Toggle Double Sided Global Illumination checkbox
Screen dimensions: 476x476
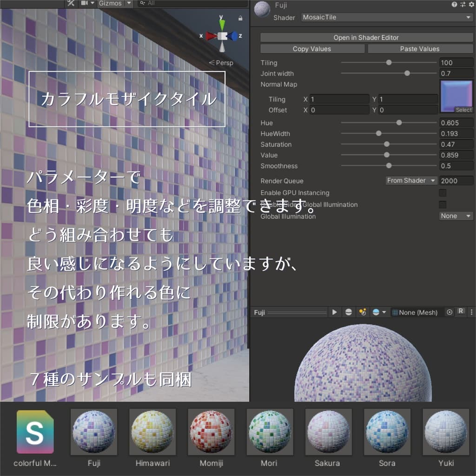(443, 205)
